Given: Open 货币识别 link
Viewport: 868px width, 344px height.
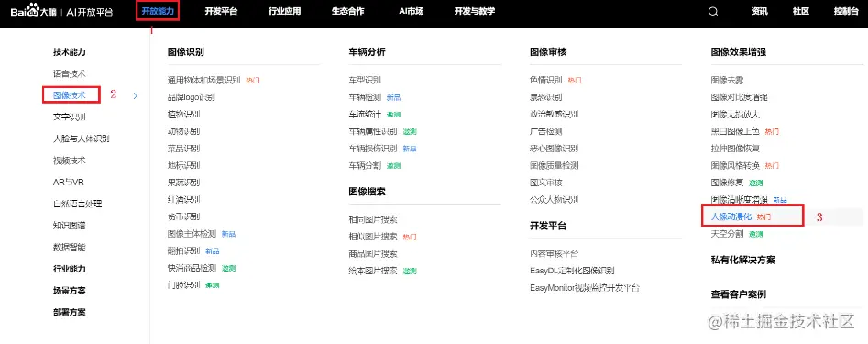Looking at the screenshot, I should (184, 216).
